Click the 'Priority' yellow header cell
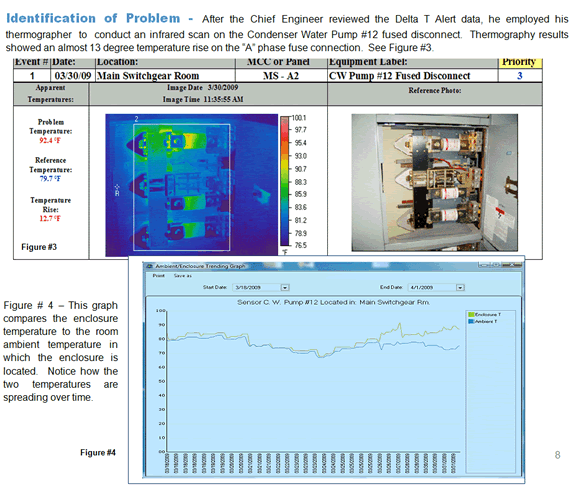The height and width of the screenshot is (491, 575). [520, 63]
